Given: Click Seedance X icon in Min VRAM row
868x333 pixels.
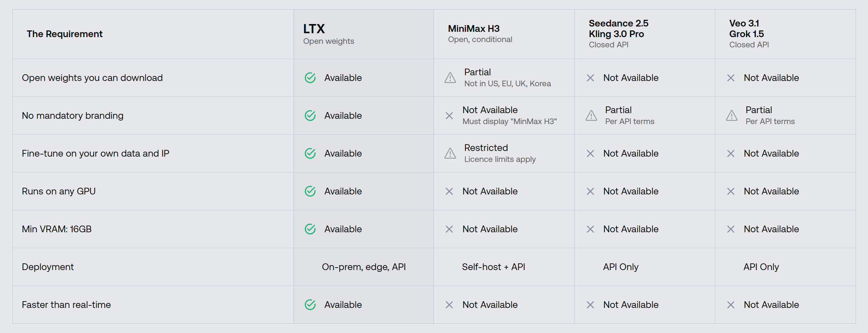Looking at the screenshot, I should click(x=590, y=229).
